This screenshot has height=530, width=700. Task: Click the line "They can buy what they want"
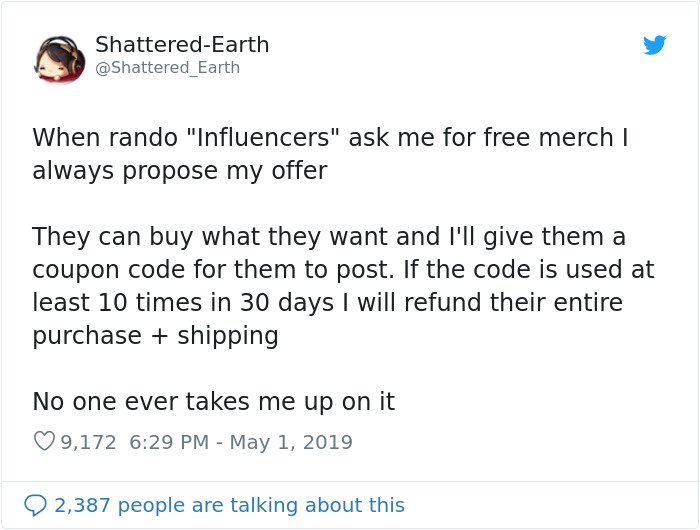[329, 237]
